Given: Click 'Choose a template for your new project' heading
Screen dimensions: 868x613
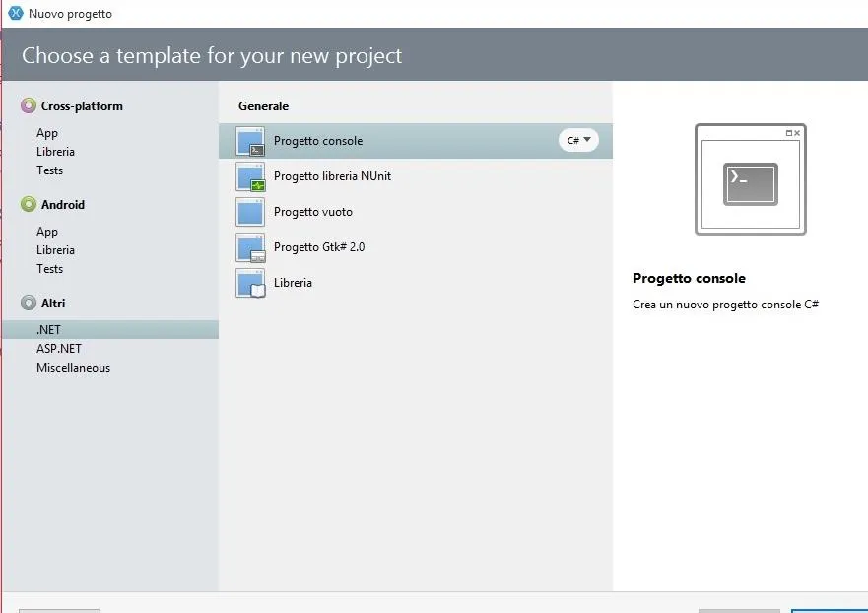Looking at the screenshot, I should 212,56.
